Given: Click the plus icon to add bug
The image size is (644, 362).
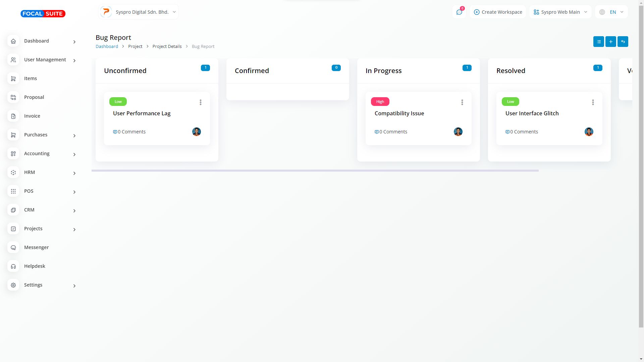Looking at the screenshot, I should click(610, 42).
